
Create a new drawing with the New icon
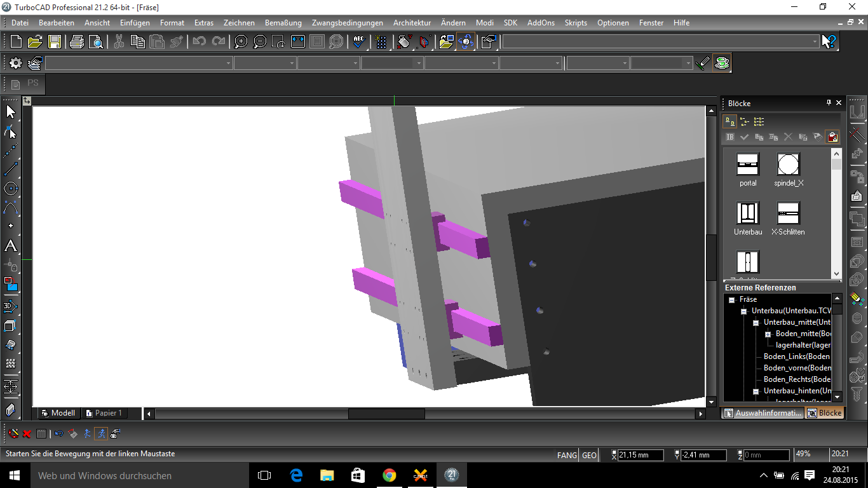click(17, 42)
